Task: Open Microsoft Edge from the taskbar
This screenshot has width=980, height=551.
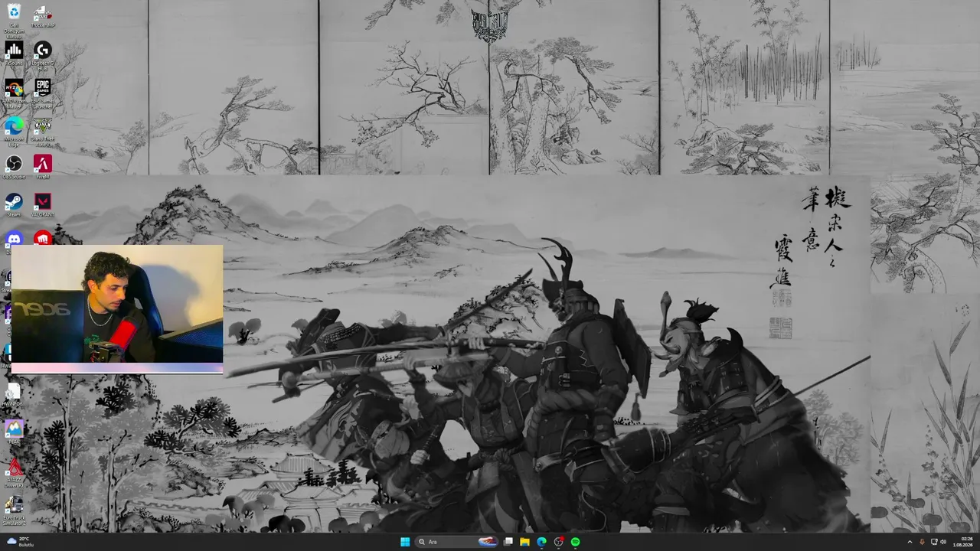Action: [541, 542]
